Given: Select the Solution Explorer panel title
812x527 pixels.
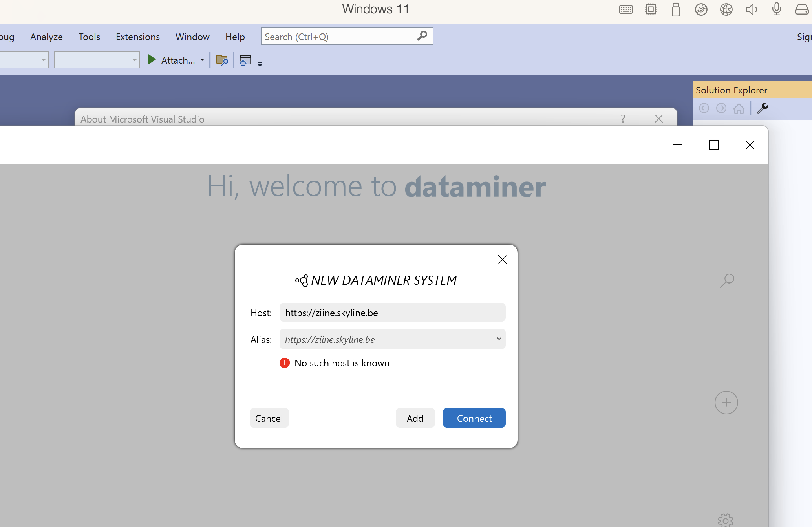Looking at the screenshot, I should pos(732,90).
